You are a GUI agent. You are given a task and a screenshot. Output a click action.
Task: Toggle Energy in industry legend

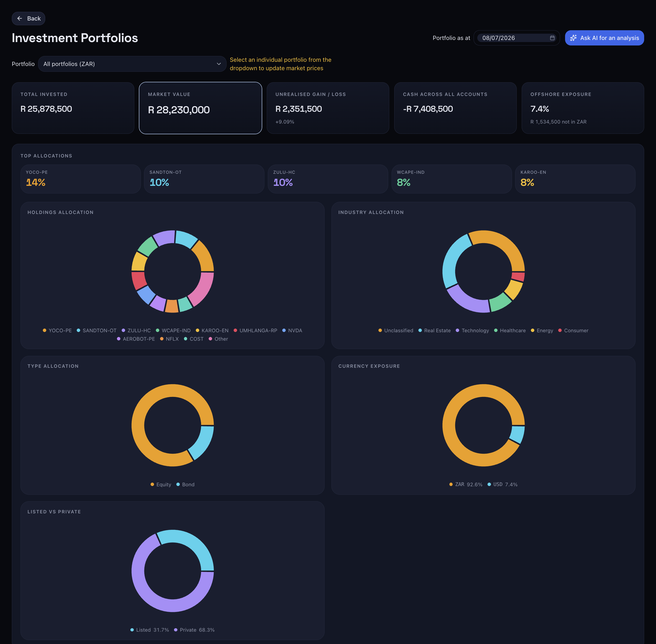(x=542, y=330)
